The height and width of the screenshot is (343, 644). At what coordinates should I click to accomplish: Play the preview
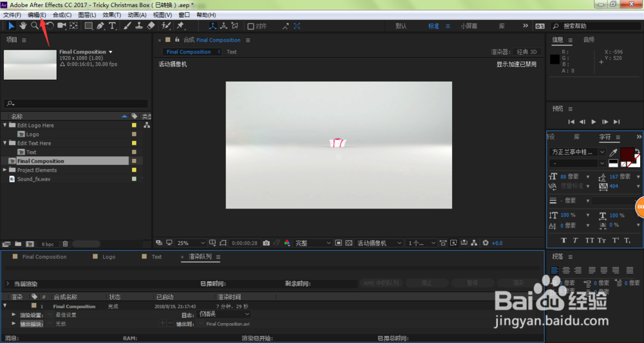click(594, 122)
